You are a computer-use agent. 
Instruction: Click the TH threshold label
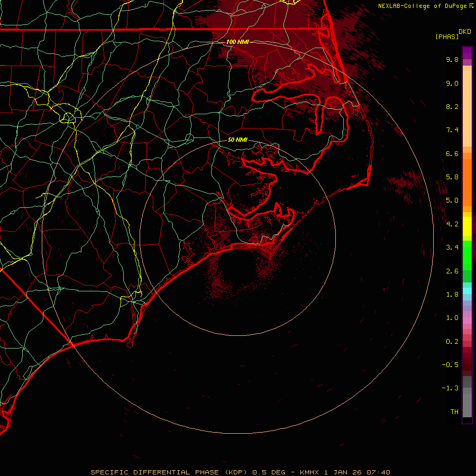click(x=454, y=412)
